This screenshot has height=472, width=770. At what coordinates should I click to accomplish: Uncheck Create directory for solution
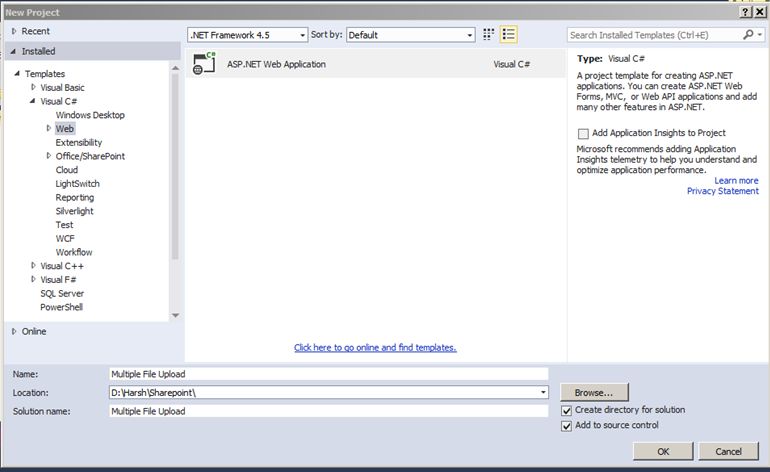pos(566,410)
